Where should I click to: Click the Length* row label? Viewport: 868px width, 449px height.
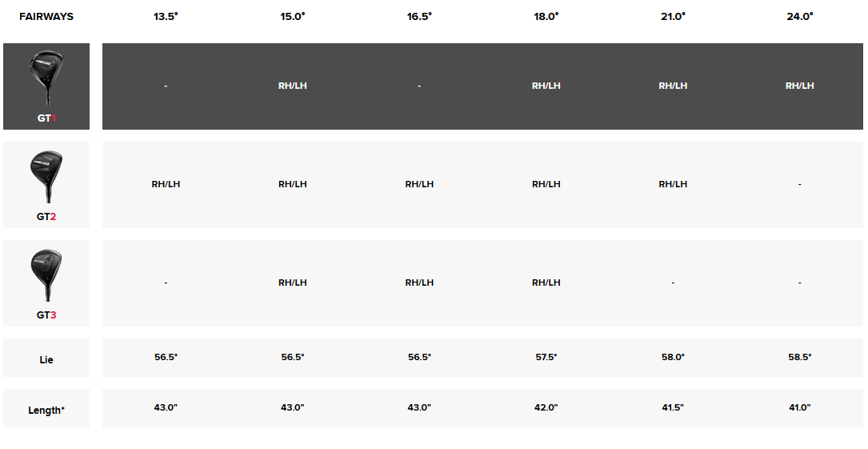tap(46, 411)
